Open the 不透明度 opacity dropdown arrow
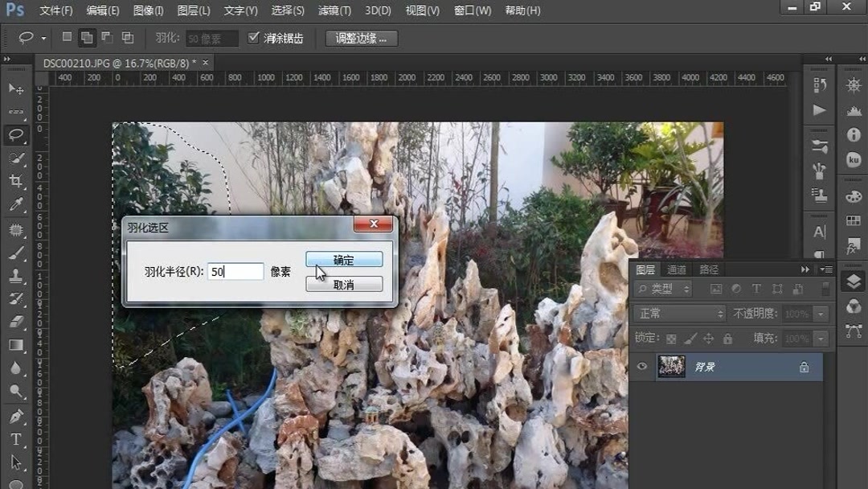The width and height of the screenshot is (868, 489). (x=821, y=314)
